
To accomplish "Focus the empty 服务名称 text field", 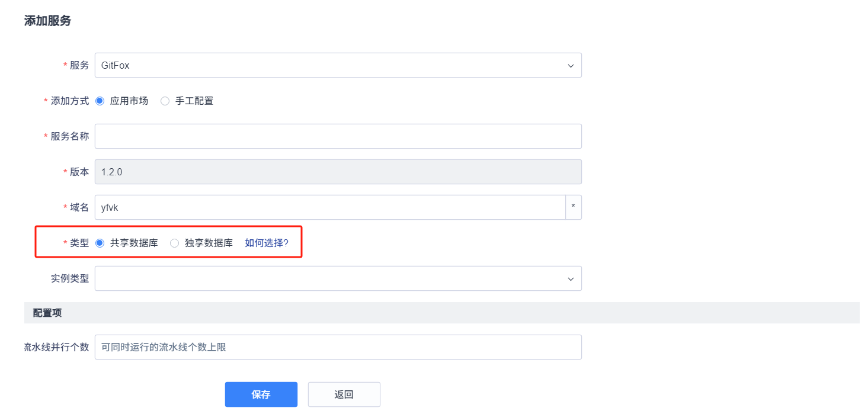I will click(338, 136).
